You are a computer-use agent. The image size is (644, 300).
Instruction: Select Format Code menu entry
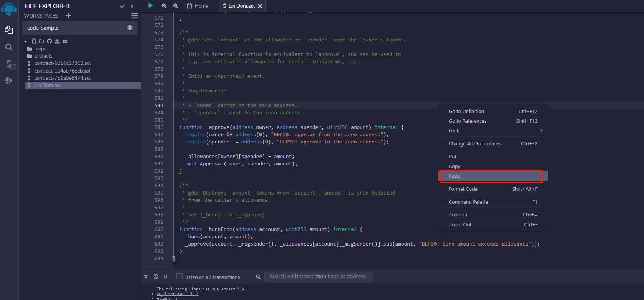[x=493, y=189]
